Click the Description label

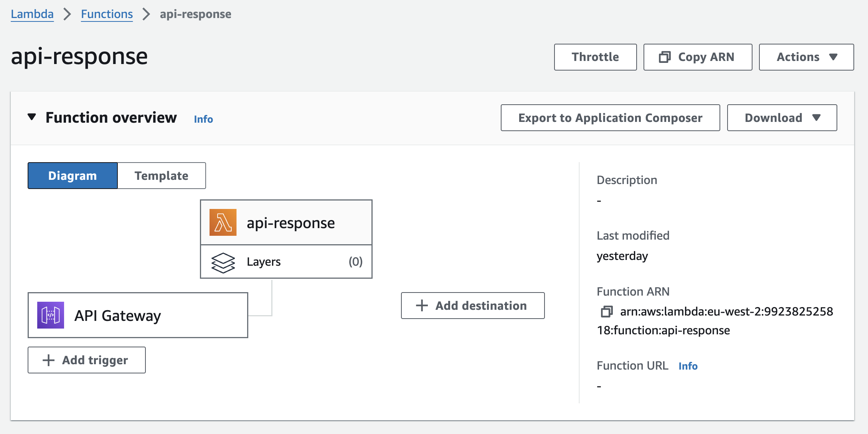click(x=627, y=180)
